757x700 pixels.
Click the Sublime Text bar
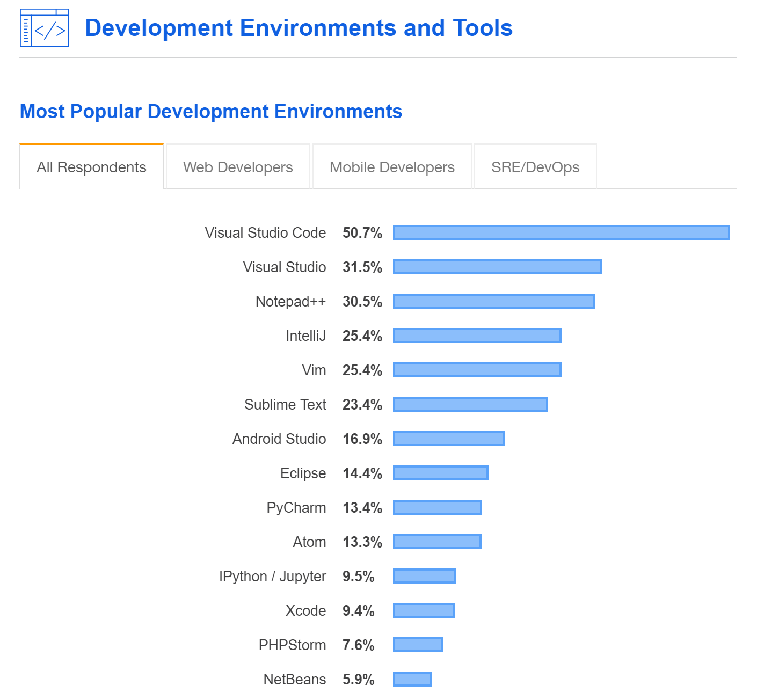470,404
